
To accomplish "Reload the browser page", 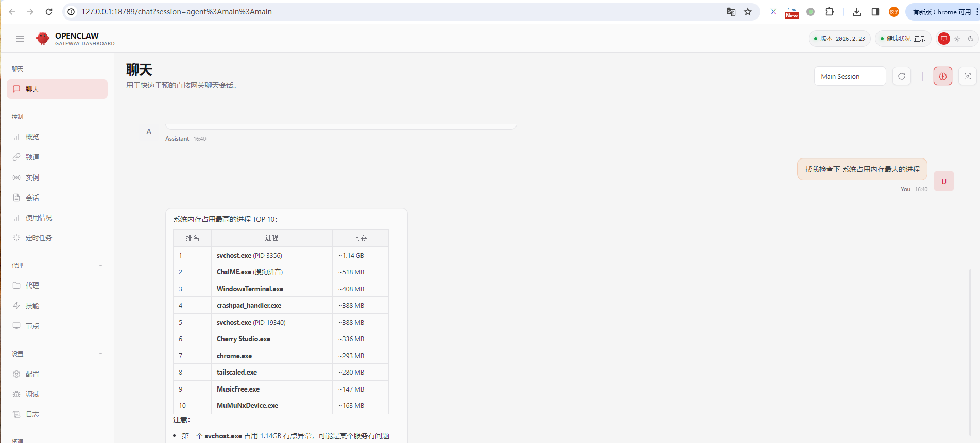I will tap(49, 12).
